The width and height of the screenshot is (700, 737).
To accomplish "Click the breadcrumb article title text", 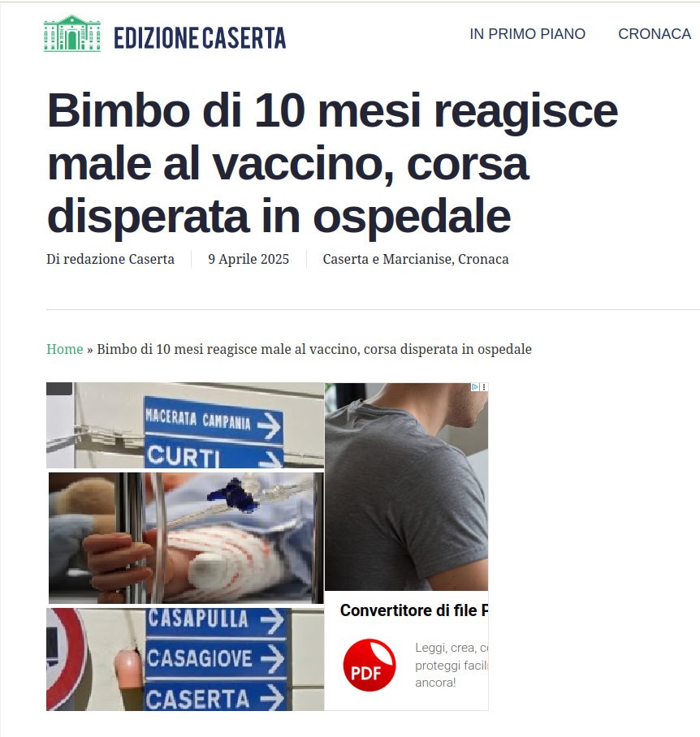I will pyautogui.click(x=314, y=349).
